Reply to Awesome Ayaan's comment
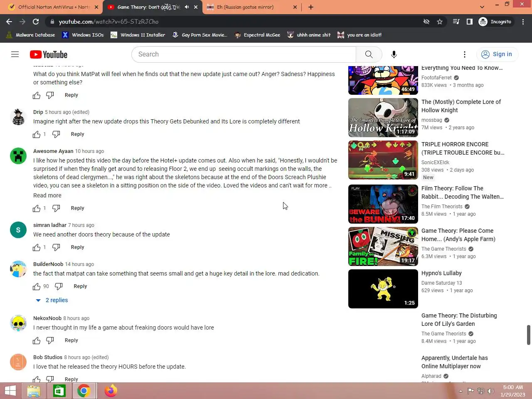The image size is (532, 399). click(x=77, y=208)
